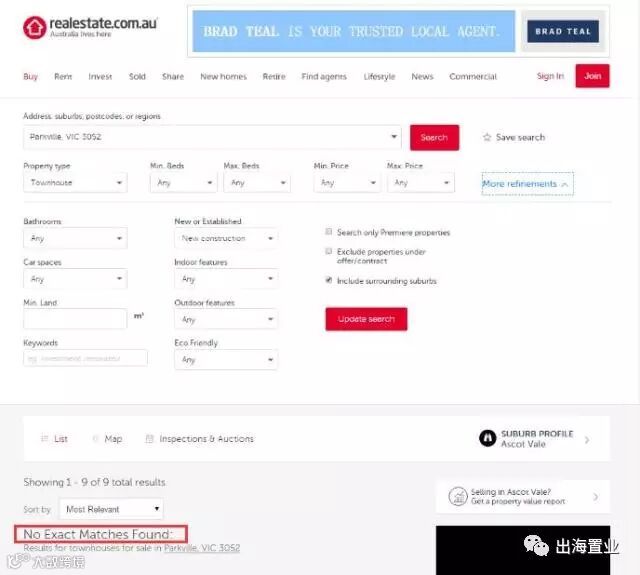Click the arrow beside Selling in Ascot Vale
Image resolution: width=640 pixels, height=575 pixels.
point(596,497)
